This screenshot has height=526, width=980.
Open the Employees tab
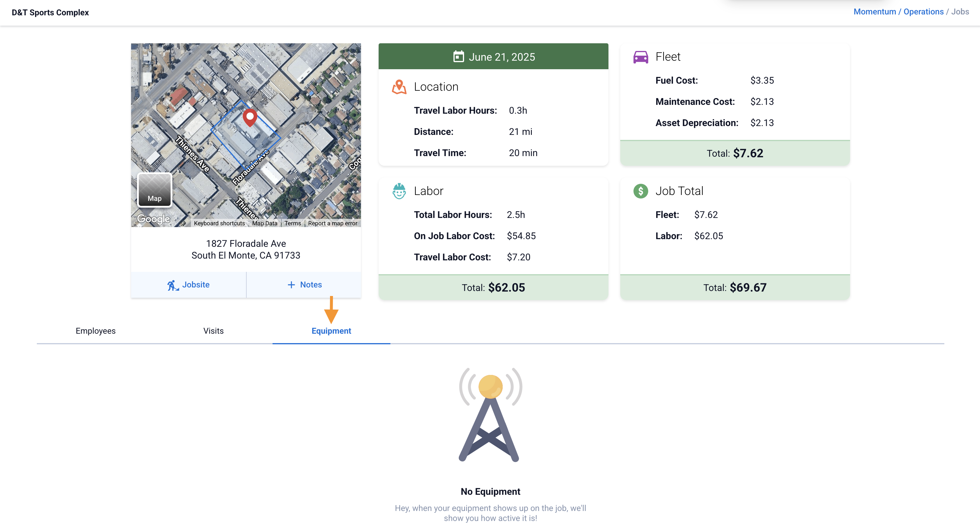pos(95,331)
